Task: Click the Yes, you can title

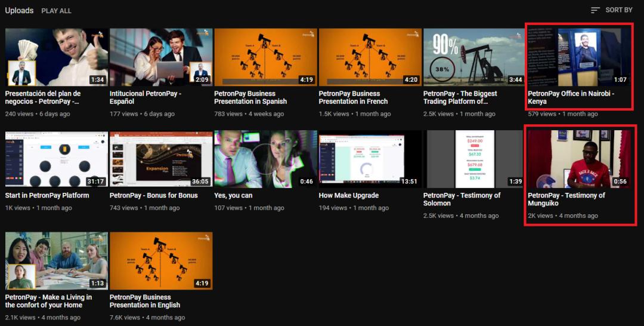Action: coord(233,195)
